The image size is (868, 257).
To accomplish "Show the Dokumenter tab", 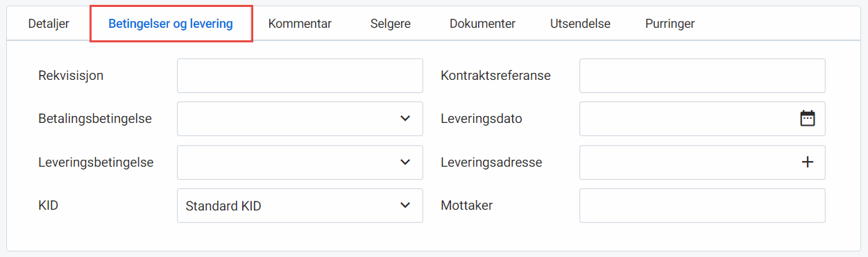I will click(x=482, y=24).
